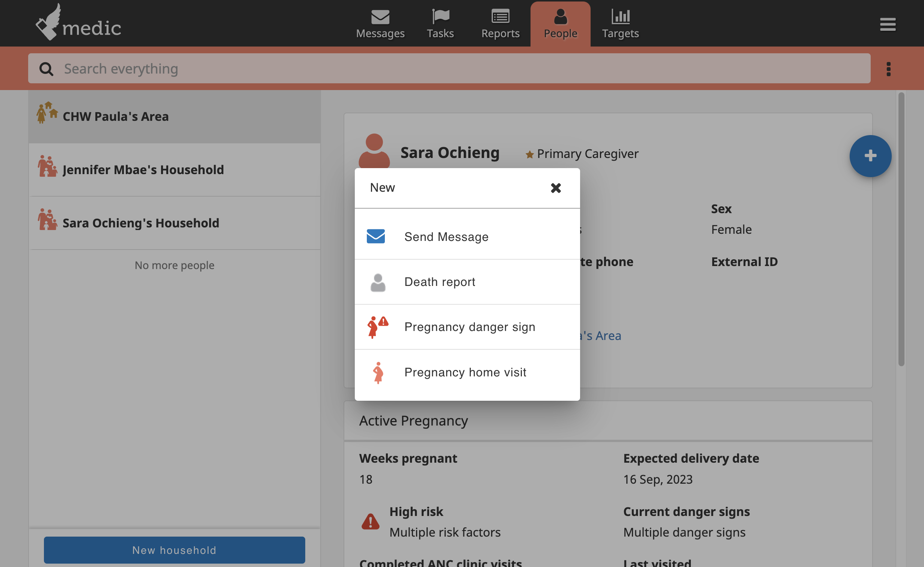Click the New household button
This screenshot has width=924, height=567.
pyautogui.click(x=174, y=550)
